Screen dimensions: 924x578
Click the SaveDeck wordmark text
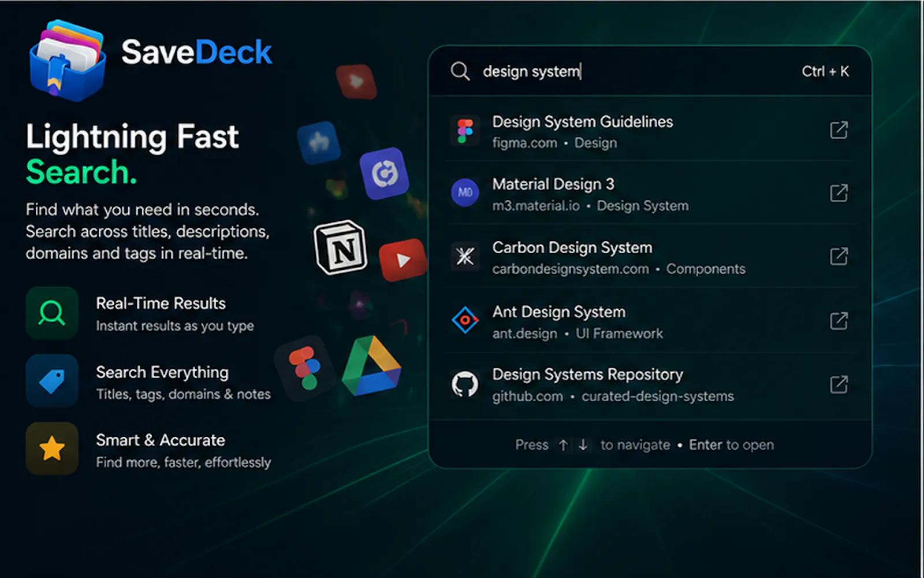(196, 52)
